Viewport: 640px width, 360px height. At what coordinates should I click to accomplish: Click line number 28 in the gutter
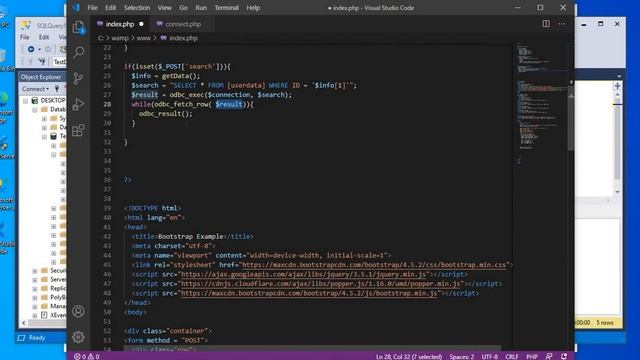[x=107, y=104]
